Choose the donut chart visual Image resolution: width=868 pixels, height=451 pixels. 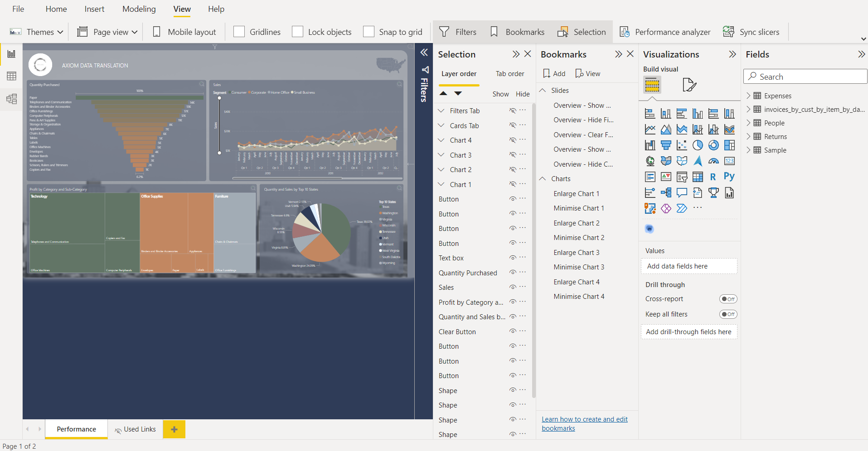coord(713,145)
